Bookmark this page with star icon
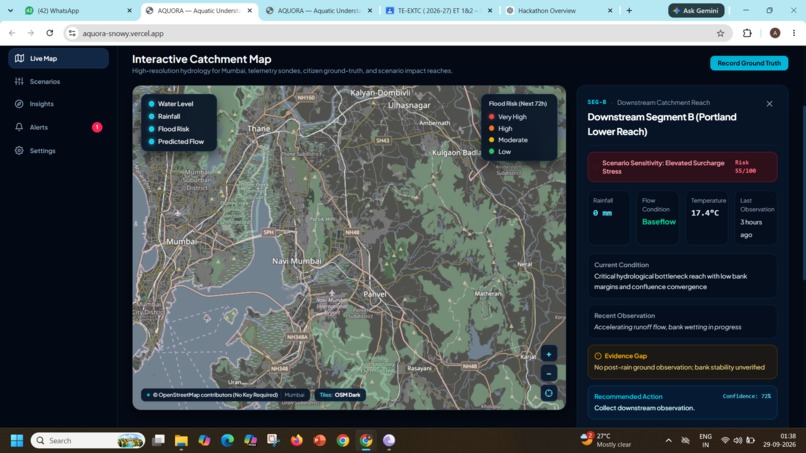806x453 pixels. 720,33
